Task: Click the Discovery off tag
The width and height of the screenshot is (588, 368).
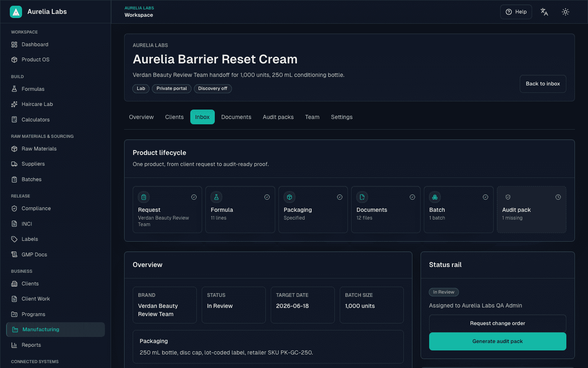Action: [x=213, y=89]
